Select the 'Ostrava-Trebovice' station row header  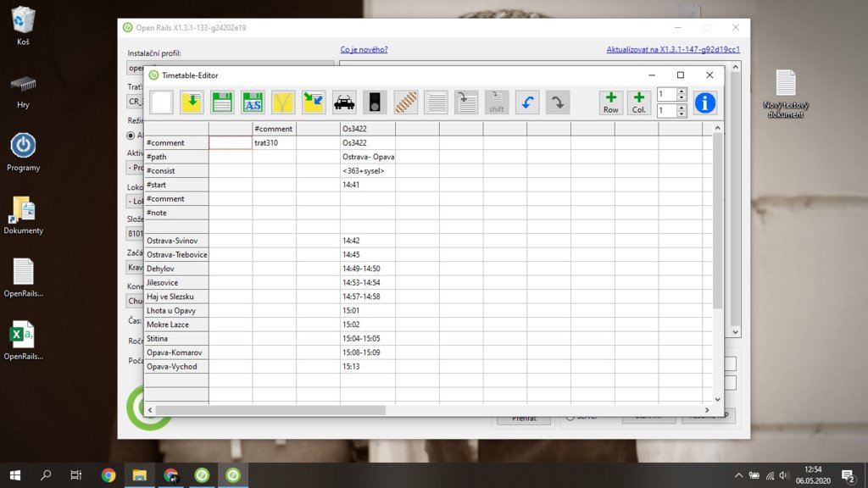click(176, 254)
